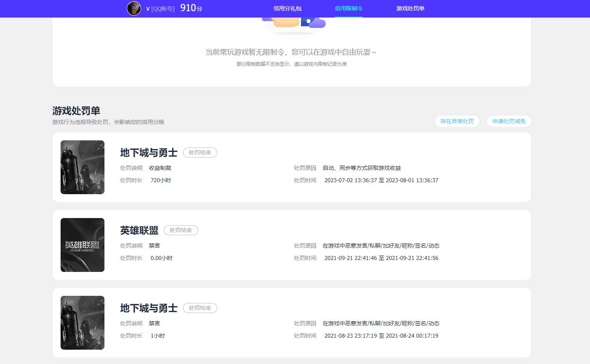Image resolution: width=590 pixels, height=364 pixels.
Task: Click the 处罚结束 badge on bottom card
Action: pyautogui.click(x=200, y=308)
